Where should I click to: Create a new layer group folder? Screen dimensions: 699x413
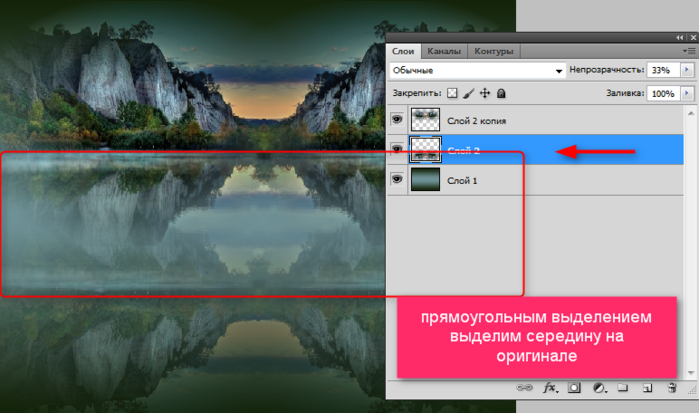pos(622,388)
